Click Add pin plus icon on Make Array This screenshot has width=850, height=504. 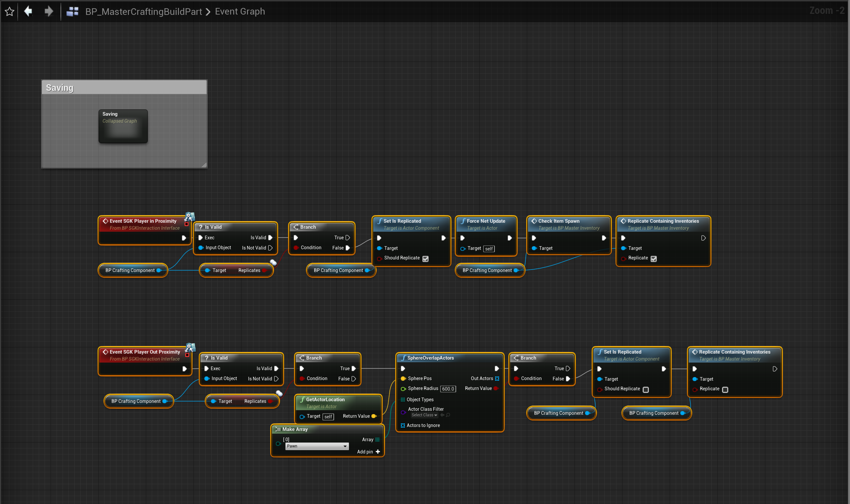(x=378, y=452)
